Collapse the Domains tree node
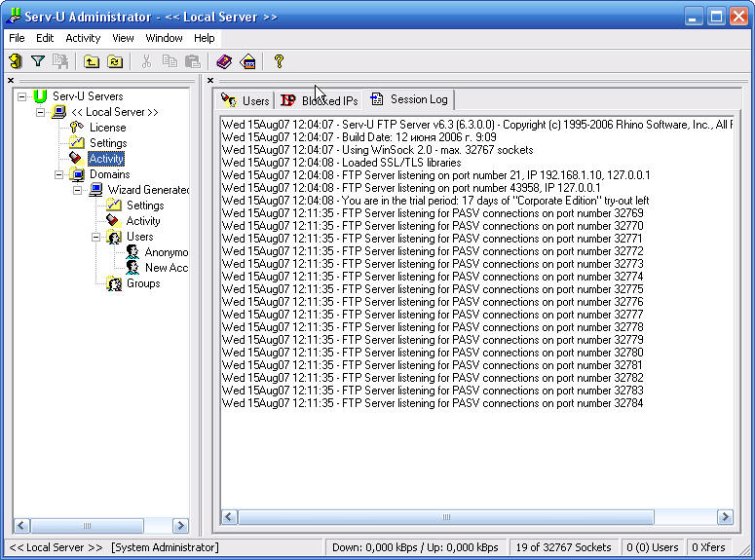Viewport: 755px width, 560px height. click(58, 174)
